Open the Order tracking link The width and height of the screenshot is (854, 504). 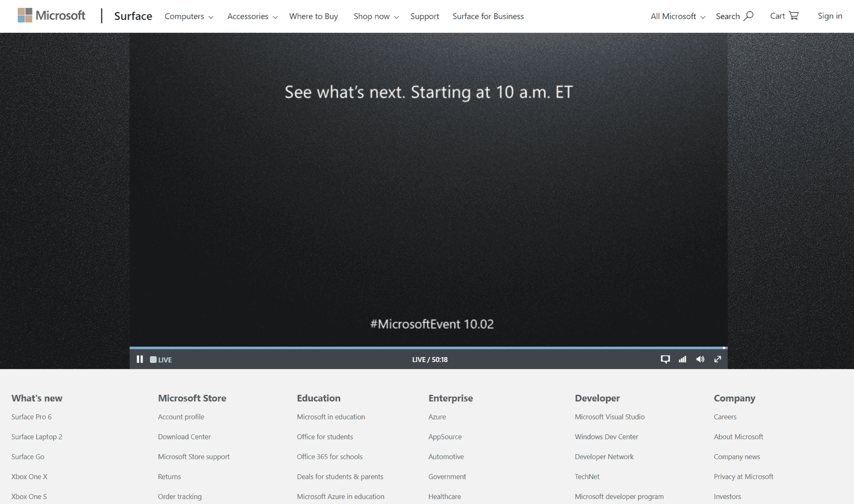(x=179, y=497)
